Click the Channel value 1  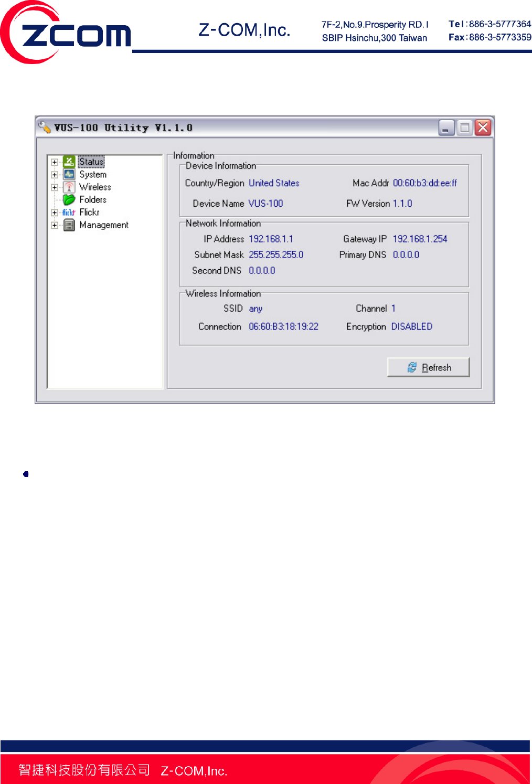[393, 309]
